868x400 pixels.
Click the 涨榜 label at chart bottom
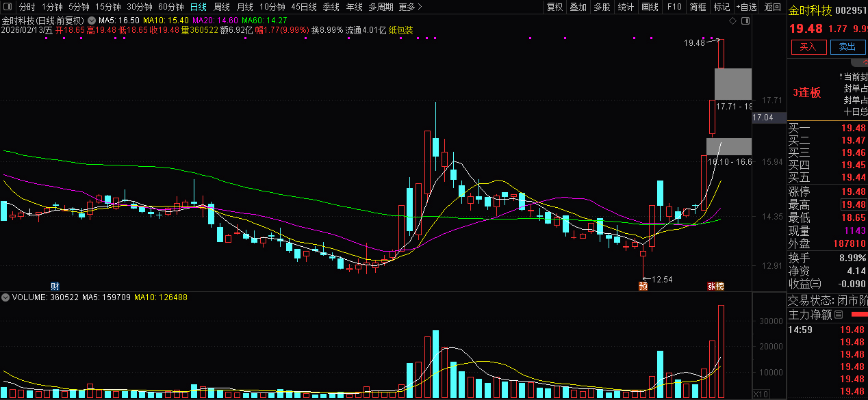pos(715,286)
